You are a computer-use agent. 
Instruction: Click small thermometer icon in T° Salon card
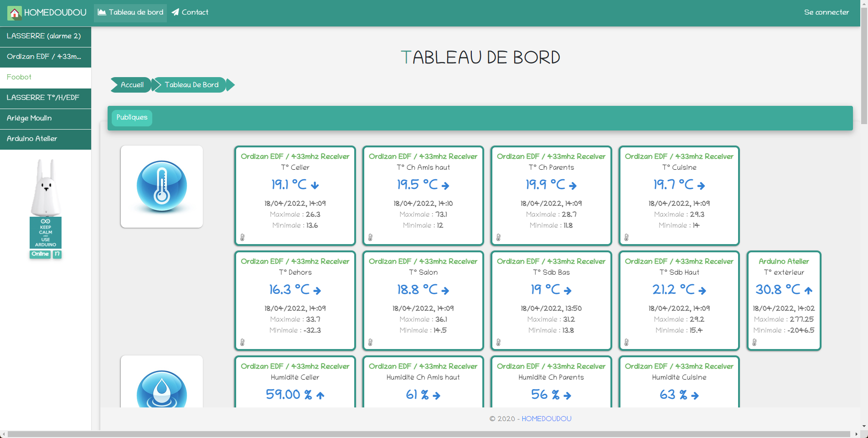[371, 342]
